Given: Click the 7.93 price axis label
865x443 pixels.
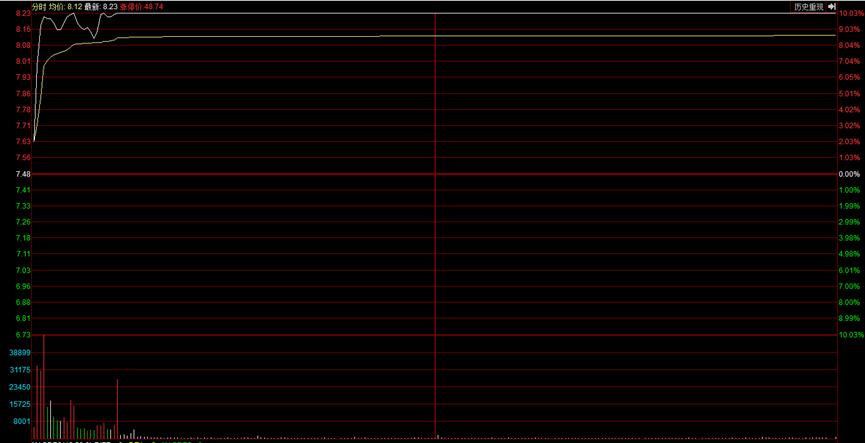Looking at the screenshot, I should (23, 77).
